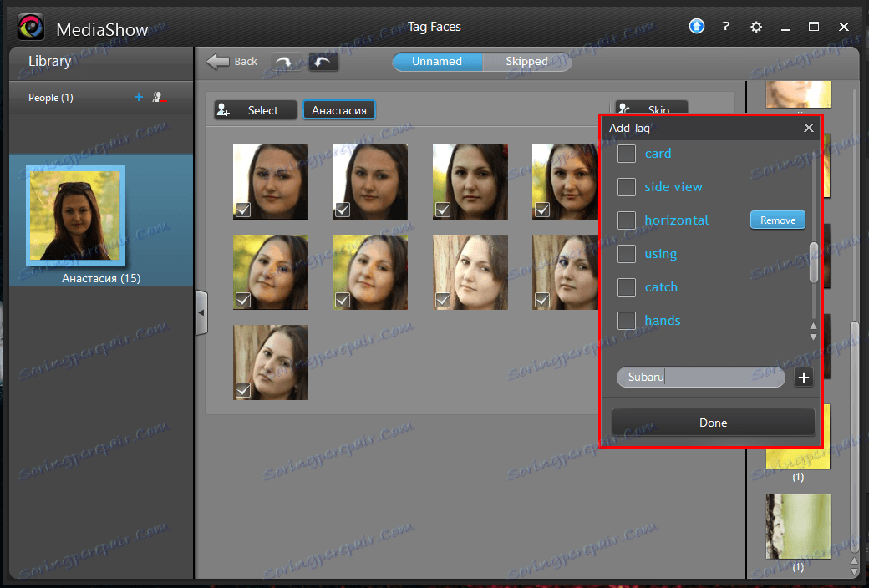Screen dimensions: 869x588
Task: Switch to the Skipped tab
Action: pyautogui.click(x=526, y=62)
